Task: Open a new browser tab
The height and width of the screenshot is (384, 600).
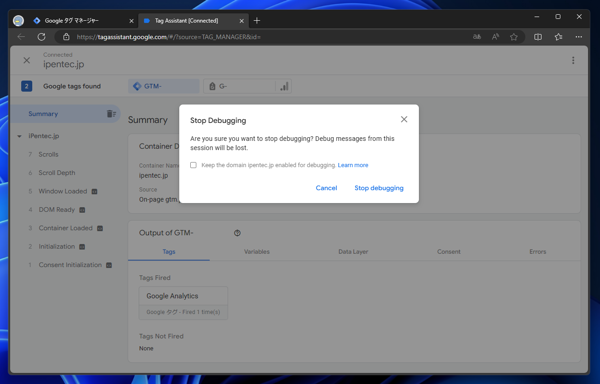Action: (x=257, y=21)
